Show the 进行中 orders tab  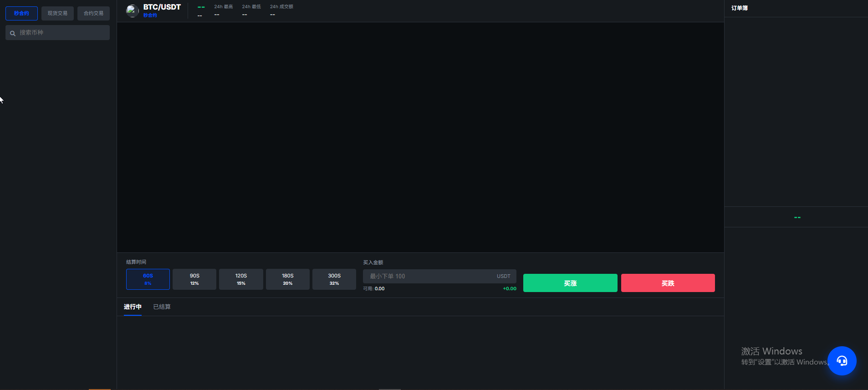[133, 307]
